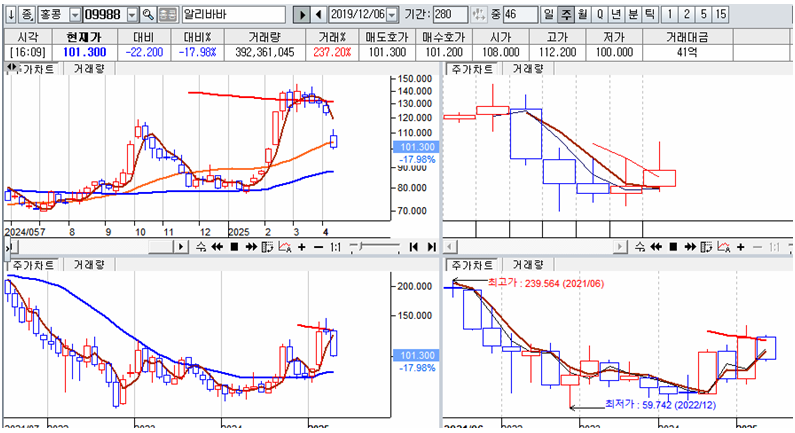Zoom in with plus in left toolbar
The image size is (795, 433).
coord(302,247)
